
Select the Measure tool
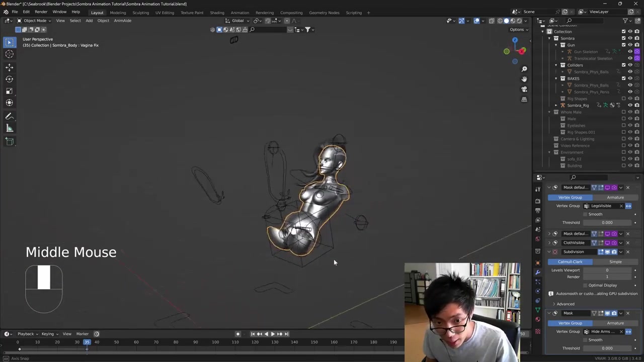tap(9, 129)
